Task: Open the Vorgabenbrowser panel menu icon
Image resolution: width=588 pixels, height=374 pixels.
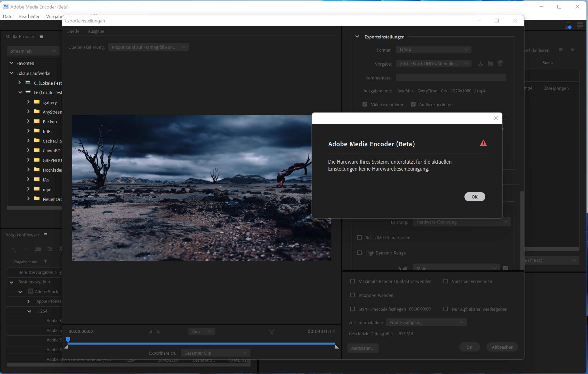Action: coord(45,235)
